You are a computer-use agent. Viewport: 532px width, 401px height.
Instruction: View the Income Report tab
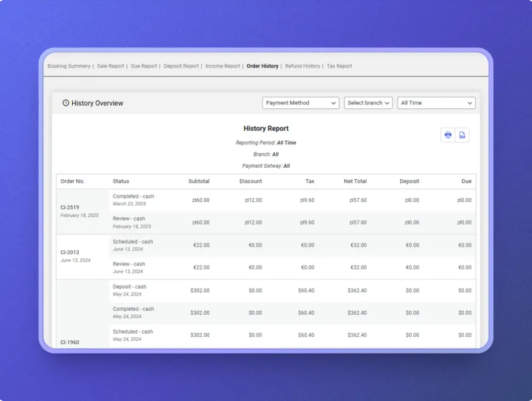223,66
